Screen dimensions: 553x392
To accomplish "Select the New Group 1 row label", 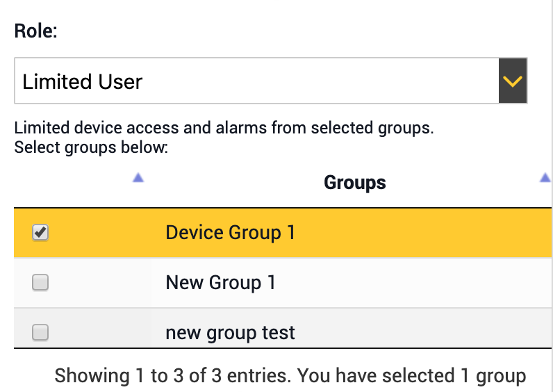I will pos(221,283).
